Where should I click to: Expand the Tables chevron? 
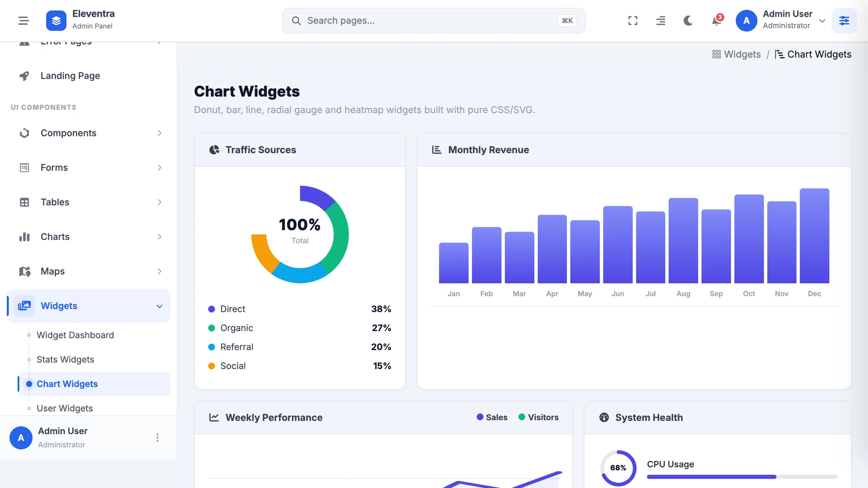(159, 202)
